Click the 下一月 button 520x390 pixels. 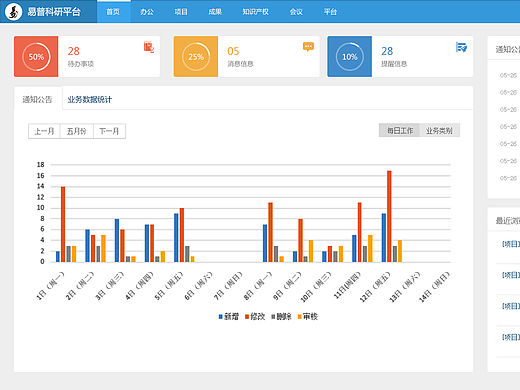click(109, 131)
